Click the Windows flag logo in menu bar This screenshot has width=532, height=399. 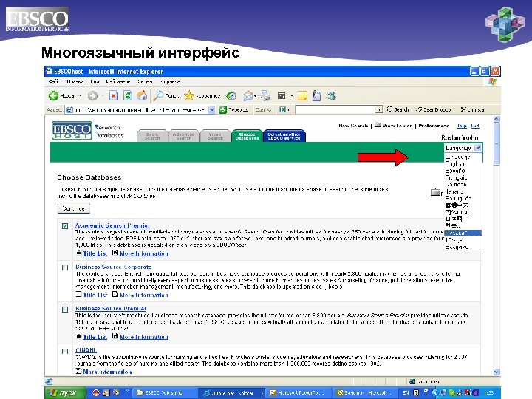[x=492, y=81]
